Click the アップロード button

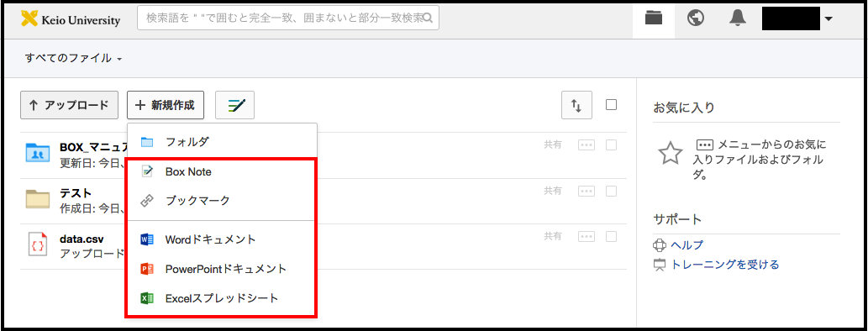(x=69, y=105)
